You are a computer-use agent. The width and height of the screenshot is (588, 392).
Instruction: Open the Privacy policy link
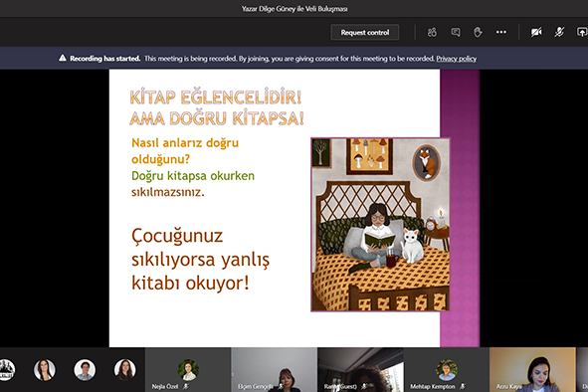(x=457, y=59)
